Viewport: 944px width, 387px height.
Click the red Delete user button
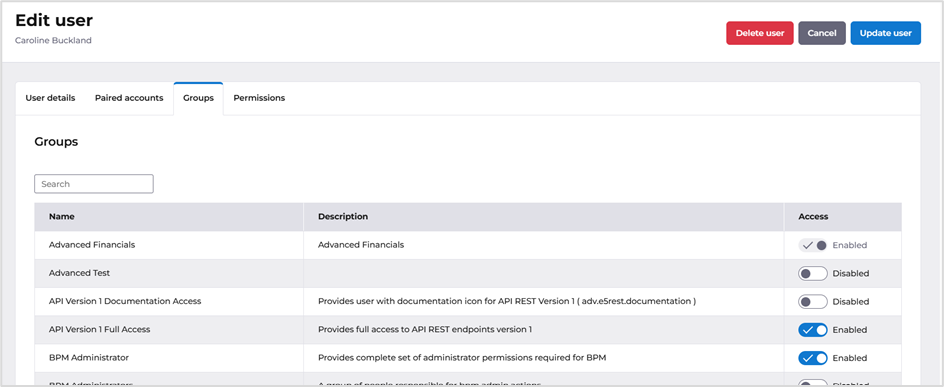tap(760, 33)
